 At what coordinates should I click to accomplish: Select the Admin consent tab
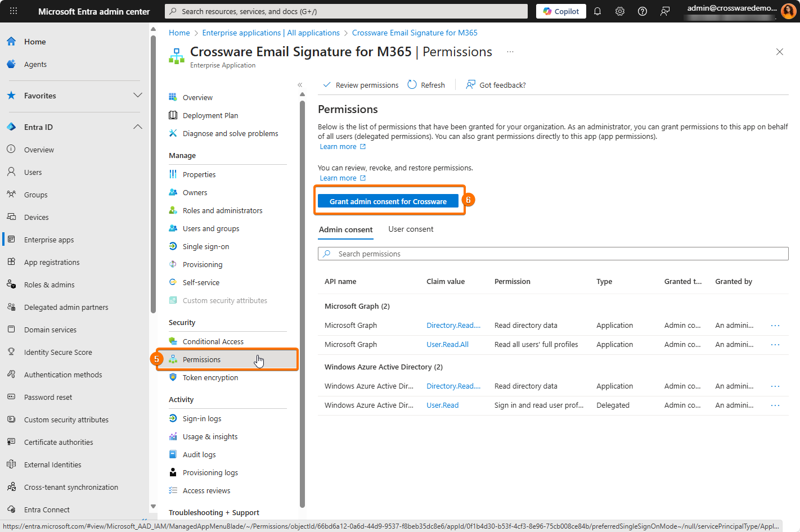[x=345, y=229]
